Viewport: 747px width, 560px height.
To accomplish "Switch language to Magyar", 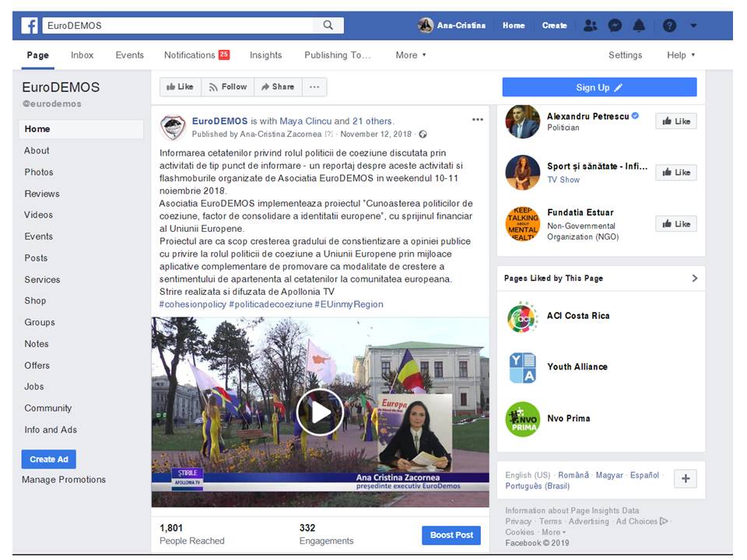I will (x=609, y=475).
